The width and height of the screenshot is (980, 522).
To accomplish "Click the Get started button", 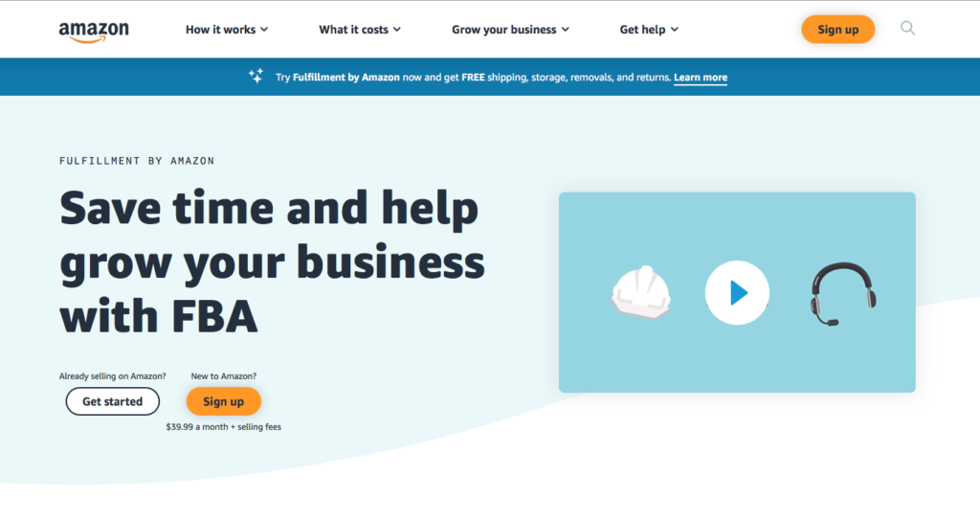I will coord(113,401).
